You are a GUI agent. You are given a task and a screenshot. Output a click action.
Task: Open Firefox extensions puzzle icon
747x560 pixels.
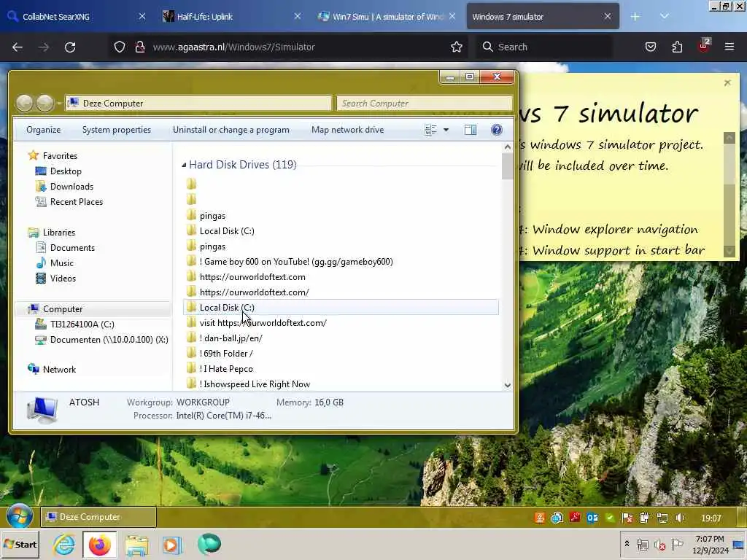tap(677, 47)
